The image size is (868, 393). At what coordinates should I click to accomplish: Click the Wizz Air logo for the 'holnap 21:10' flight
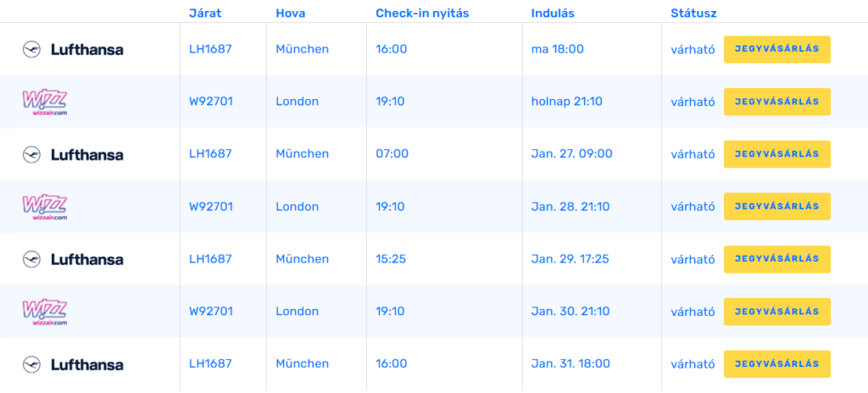click(x=44, y=102)
